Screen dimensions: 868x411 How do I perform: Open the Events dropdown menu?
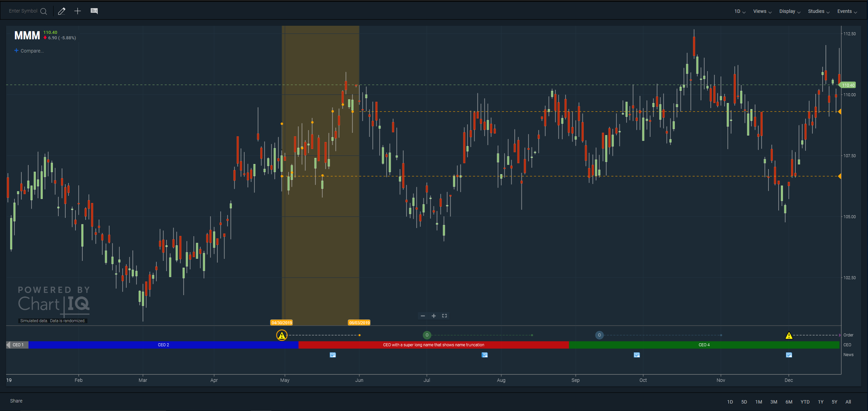847,12
